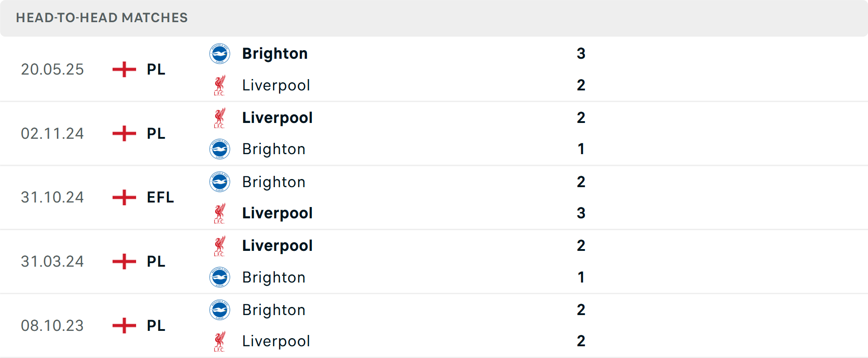Viewport: 868px width, 358px height.
Task: Click the Head-To-Head Matches header
Action: click(x=102, y=18)
